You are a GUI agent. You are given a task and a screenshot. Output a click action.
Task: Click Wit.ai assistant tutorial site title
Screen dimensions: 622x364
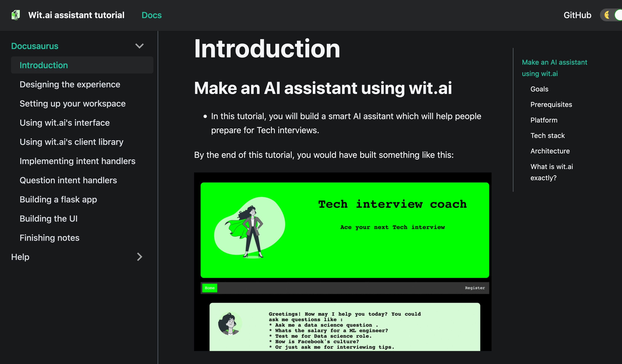[x=76, y=15]
